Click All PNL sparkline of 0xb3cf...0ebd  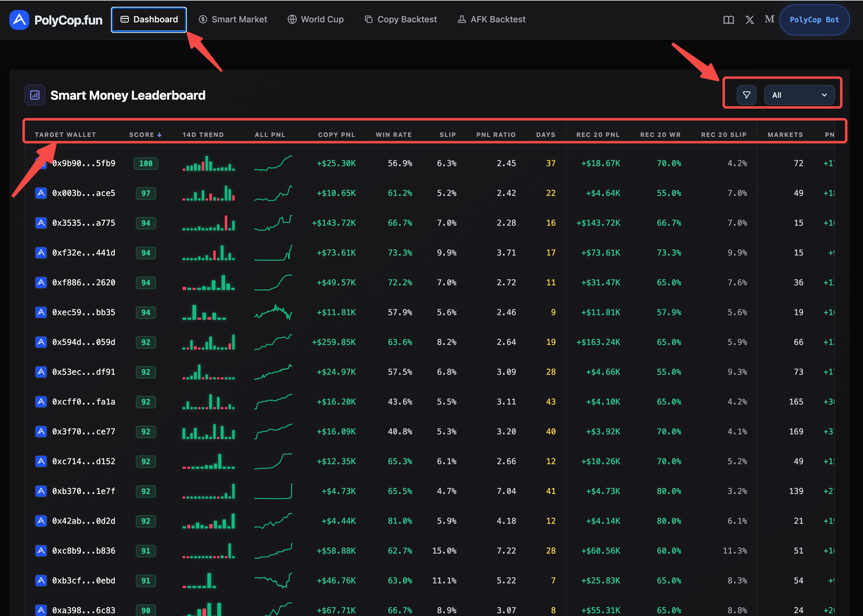pos(273,580)
